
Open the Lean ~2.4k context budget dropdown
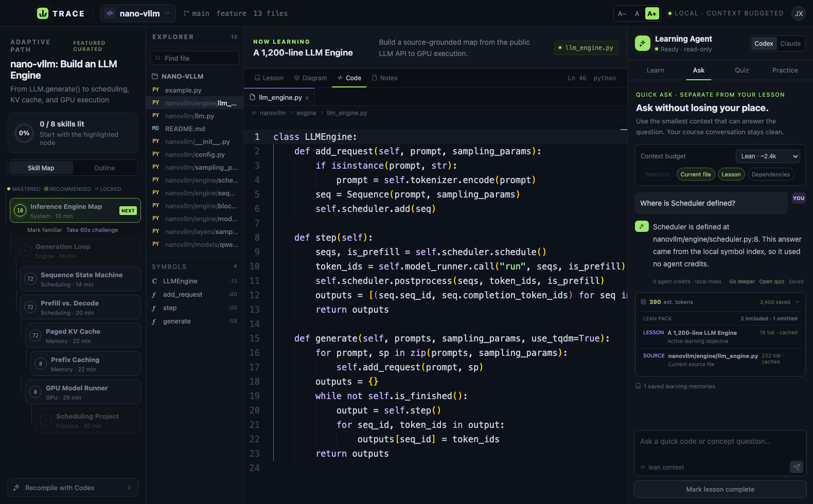pos(768,156)
